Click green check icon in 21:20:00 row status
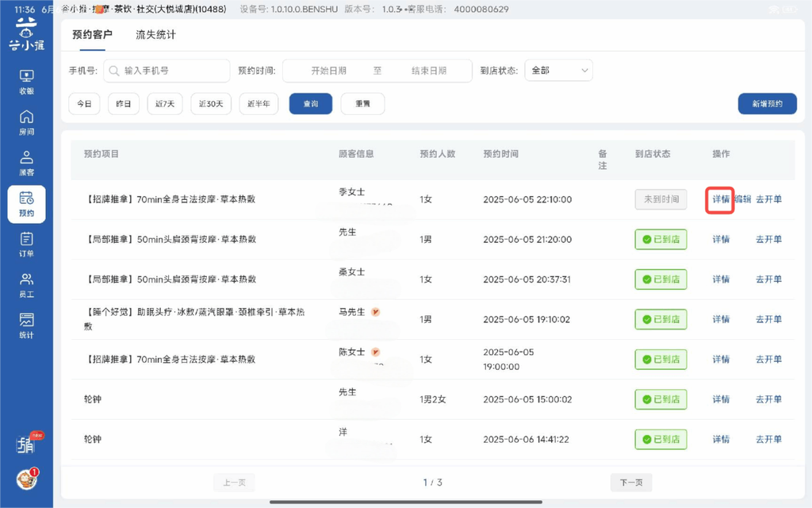Screen dimensions: 812x508 (x=646, y=240)
